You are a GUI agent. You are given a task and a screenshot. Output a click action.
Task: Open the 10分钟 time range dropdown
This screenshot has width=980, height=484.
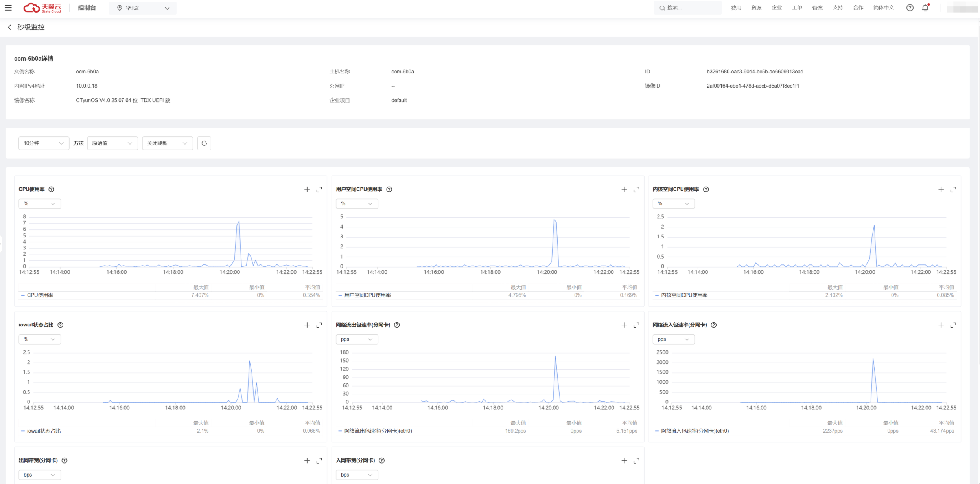[x=44, y=143]
